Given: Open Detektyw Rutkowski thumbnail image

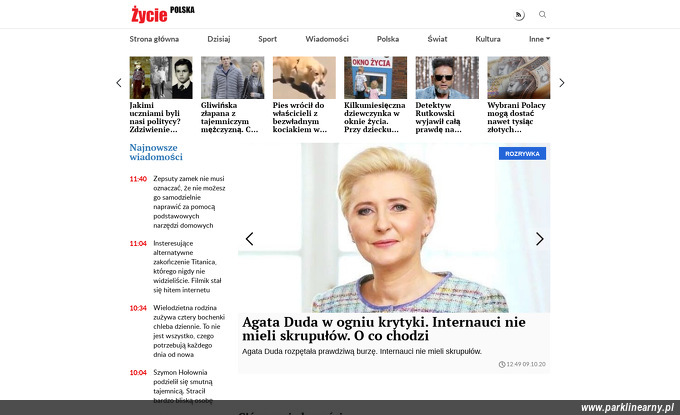Looking at the screenshot, I should 447,78.
